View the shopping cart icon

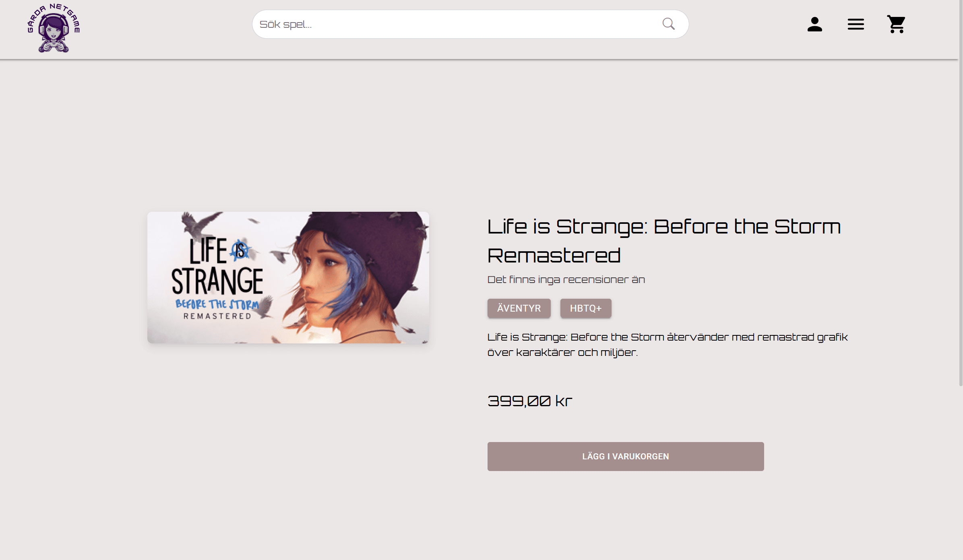(x=896, y=24)
